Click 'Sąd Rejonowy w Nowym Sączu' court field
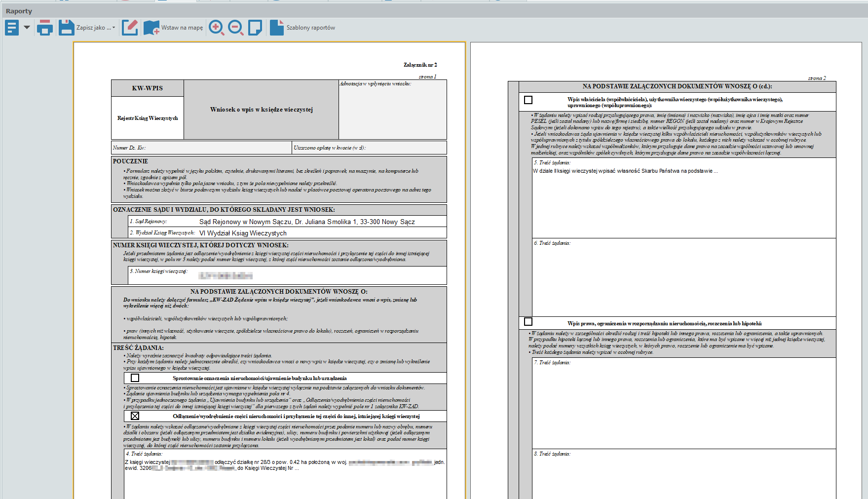The height and width of the screenshot is (499, 868). tap(307, 222)
